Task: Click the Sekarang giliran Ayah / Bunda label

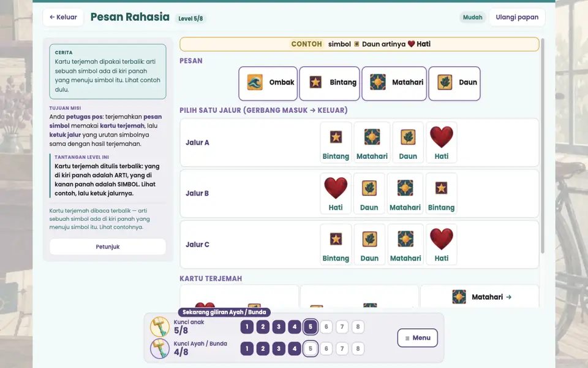Action: click(224, 312)
